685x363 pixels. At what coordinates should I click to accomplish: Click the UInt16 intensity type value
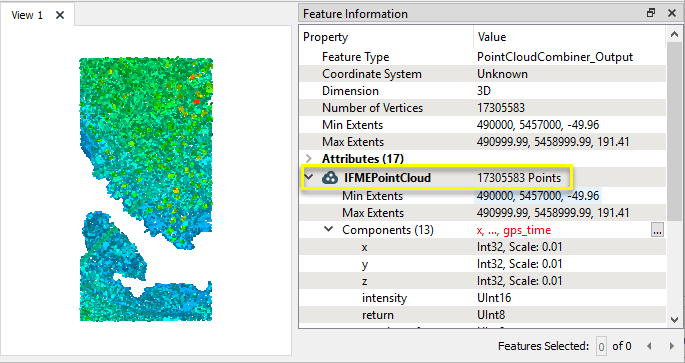(494, 298)
